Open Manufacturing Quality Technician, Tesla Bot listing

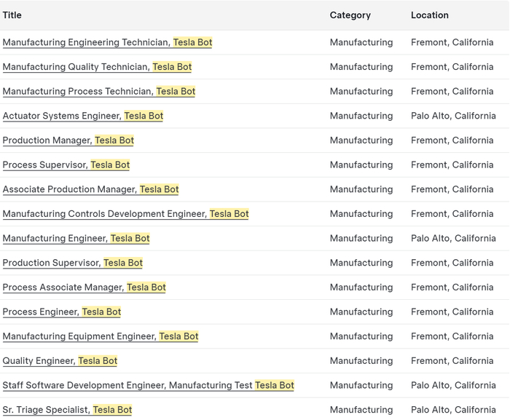tap(97, 67)
